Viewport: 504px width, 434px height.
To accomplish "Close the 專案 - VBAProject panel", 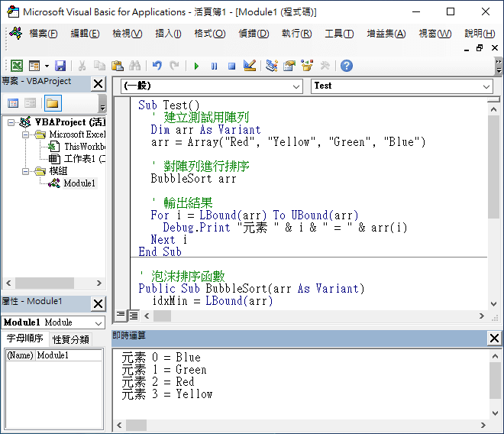I will (98, 84).
